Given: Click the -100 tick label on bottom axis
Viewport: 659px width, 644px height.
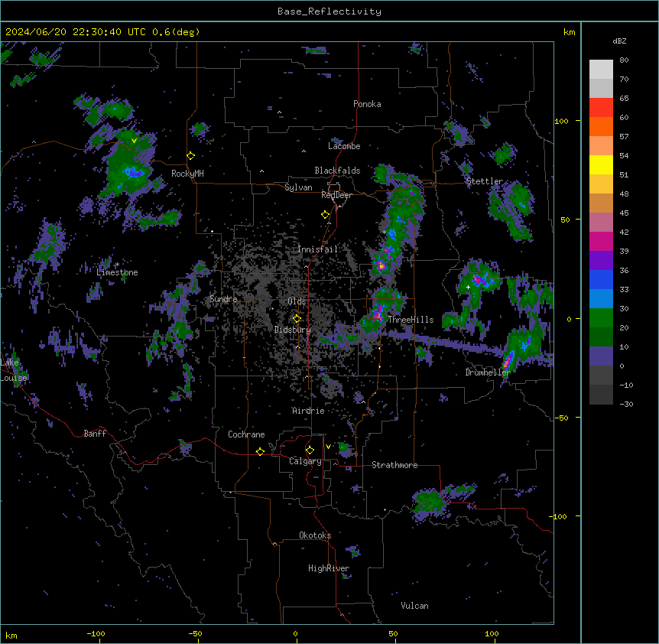Looking at the screenshot, I should click(x=96, y=633).
